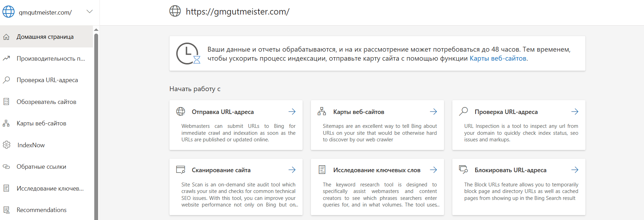644x220 pixels.
Task: Click the Ваши данные и отчеты notice text
Action: tap(389, 54)
